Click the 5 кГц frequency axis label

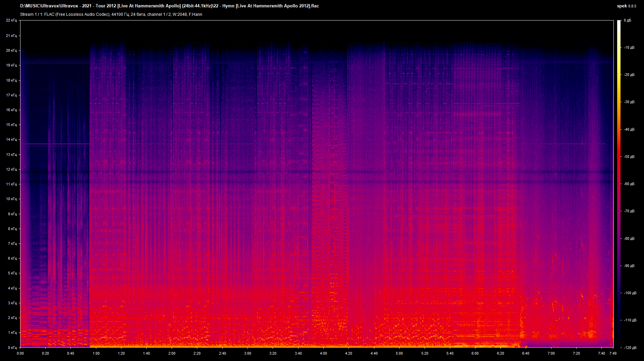tap(12, 273)
